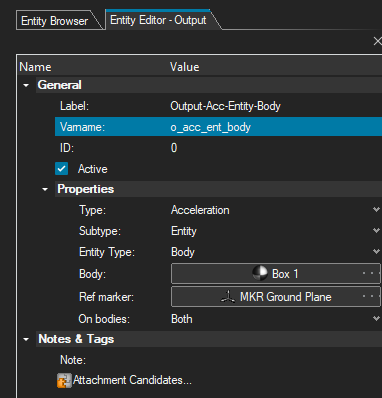Switch to the Entity Browser tab
The height and width of the screenshot is (398, 382).
(x=55, y=21)
